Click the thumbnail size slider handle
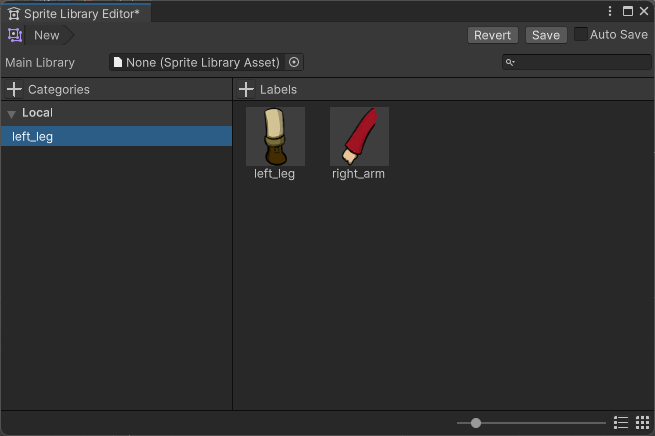 pyautogui.click(x=476, y=423)
